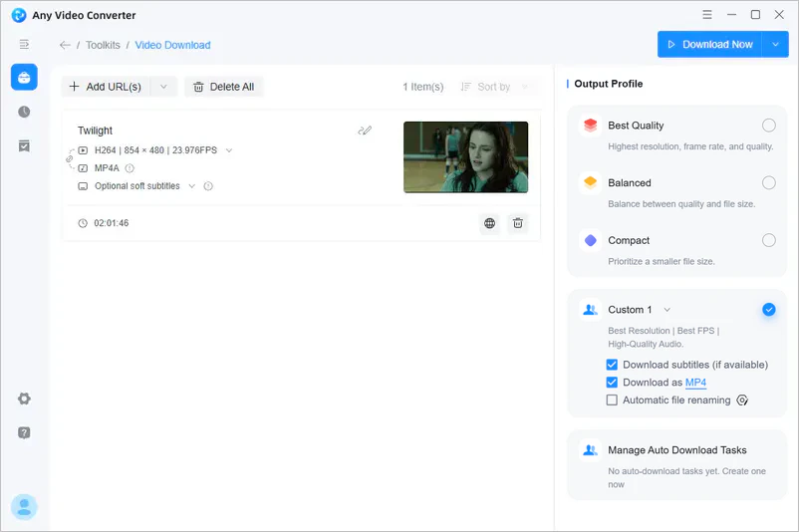This screenshot has height=532, width=799.
Task: Open the completed tasks sidebar icon
Action: click(24, 146)
